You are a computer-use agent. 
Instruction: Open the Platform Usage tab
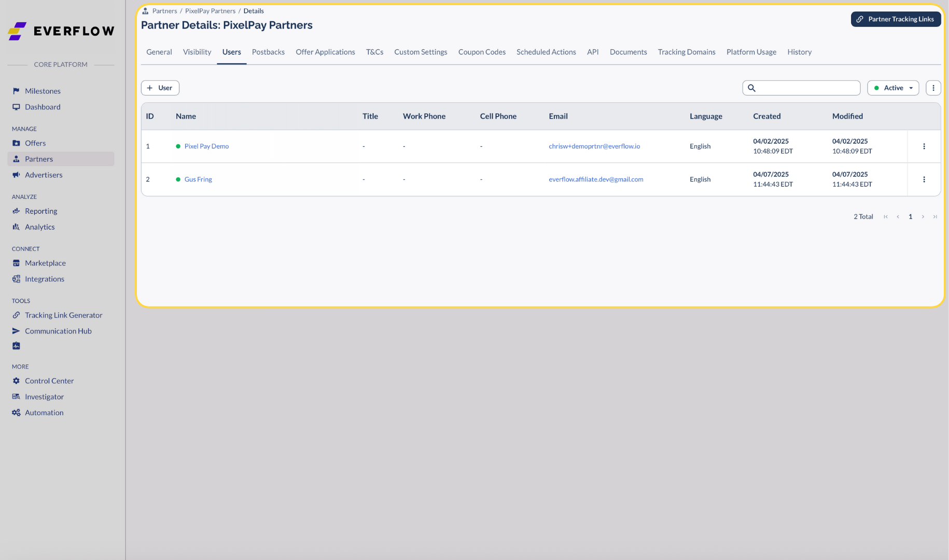(751, 52)
